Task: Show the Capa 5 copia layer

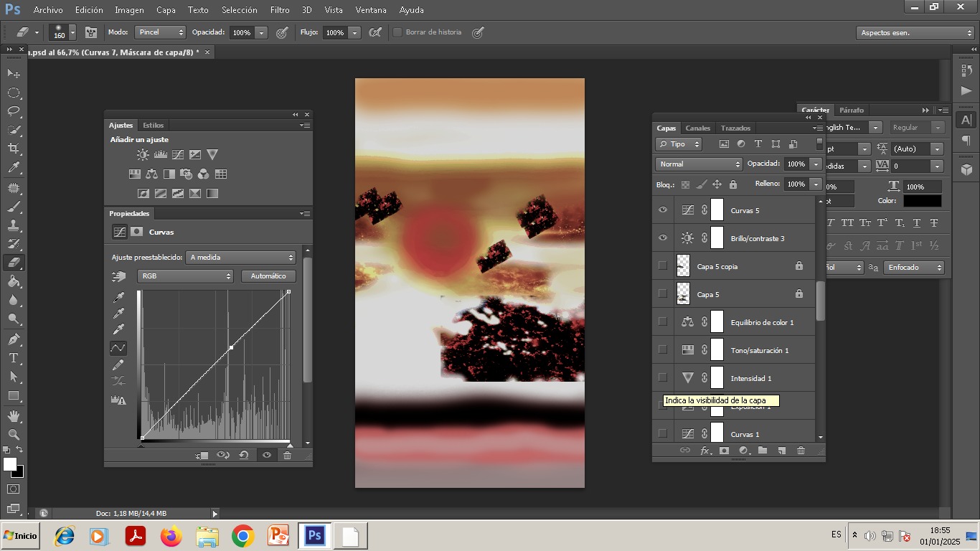Action: coord(663,266)
